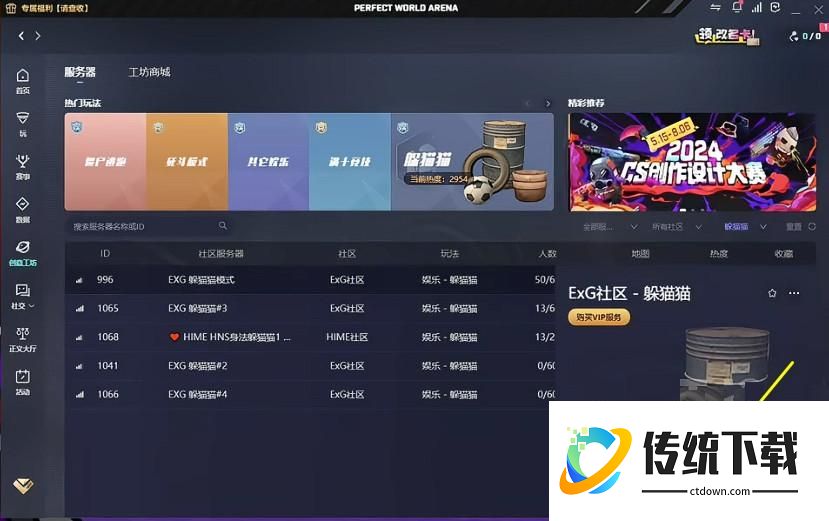
Task: Click the notification bell icon in title bar
Action: (x=737, y=7)
